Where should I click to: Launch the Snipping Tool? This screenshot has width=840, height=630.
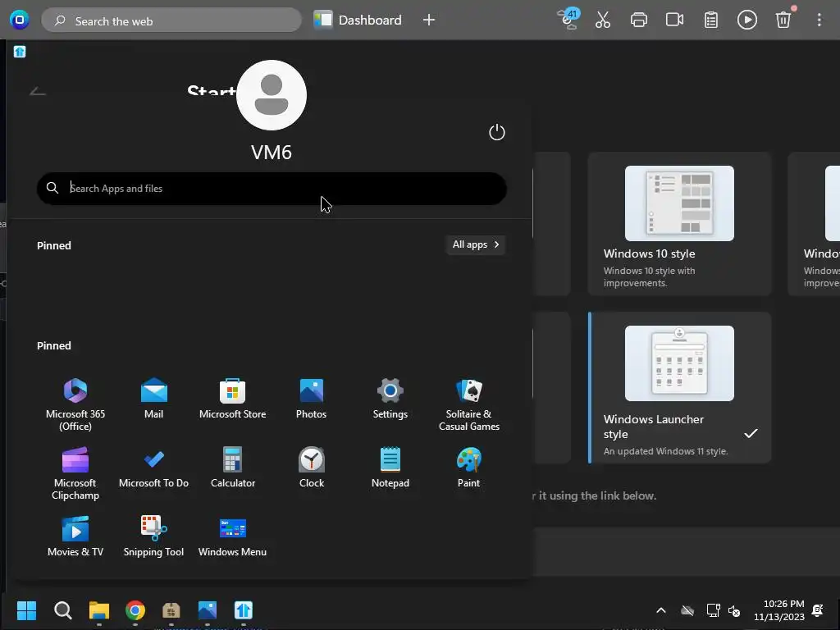click(x=153, y=536)
